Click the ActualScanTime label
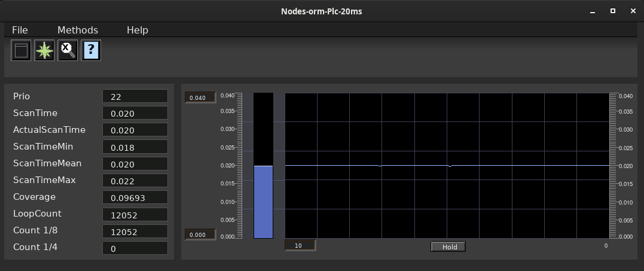This screenshot has height=271, width=644. point(49,130)
